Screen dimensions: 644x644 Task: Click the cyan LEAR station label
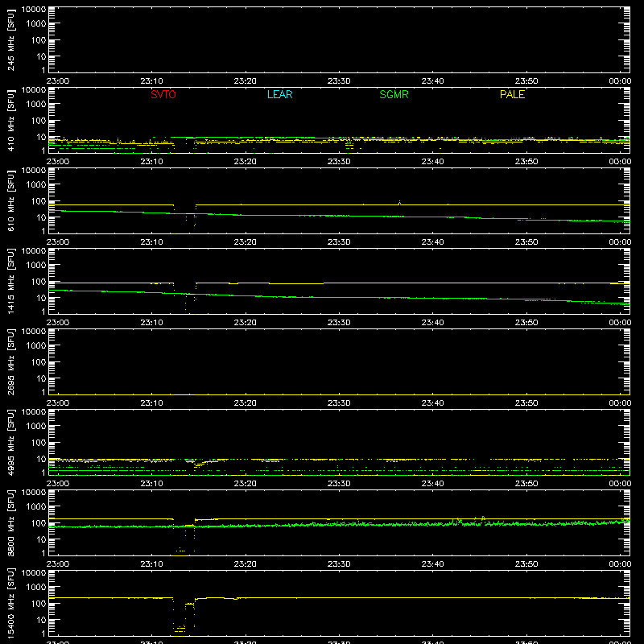(279, 94)
